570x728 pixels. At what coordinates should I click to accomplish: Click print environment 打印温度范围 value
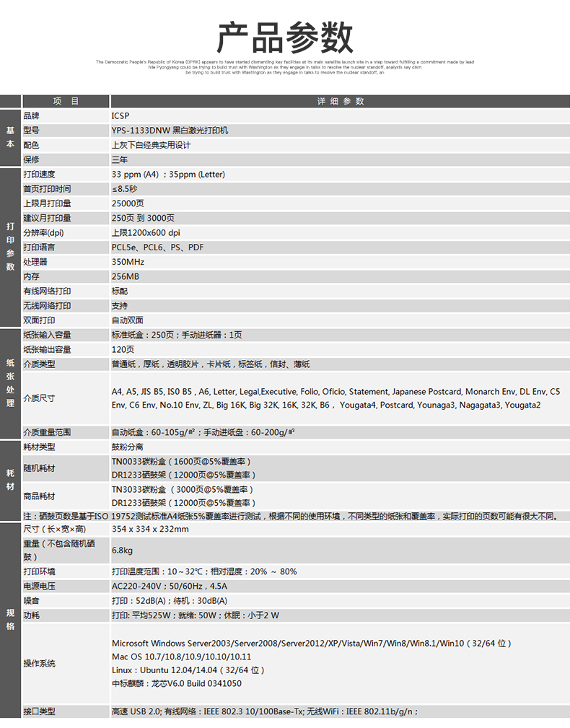(x=204, y=571)
